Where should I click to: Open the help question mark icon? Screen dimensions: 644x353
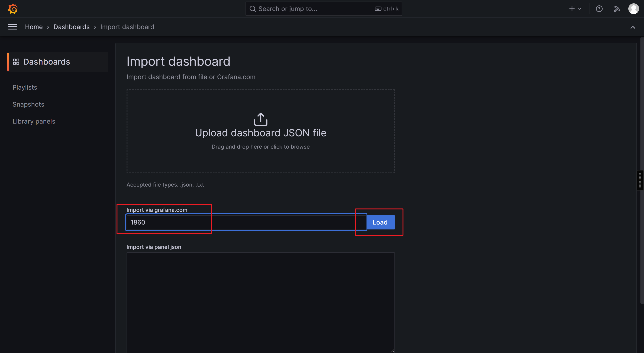599,9
